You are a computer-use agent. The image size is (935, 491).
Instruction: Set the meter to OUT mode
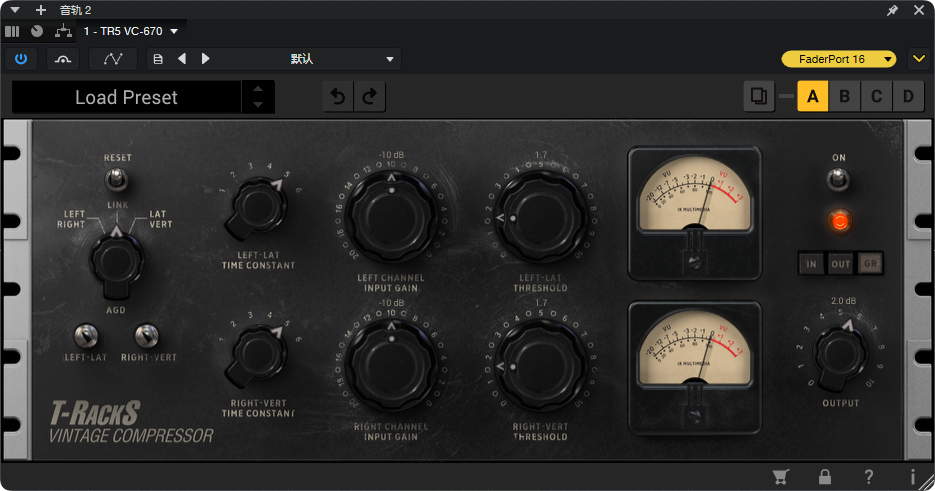pyautogui.click(x=841, y=264)
